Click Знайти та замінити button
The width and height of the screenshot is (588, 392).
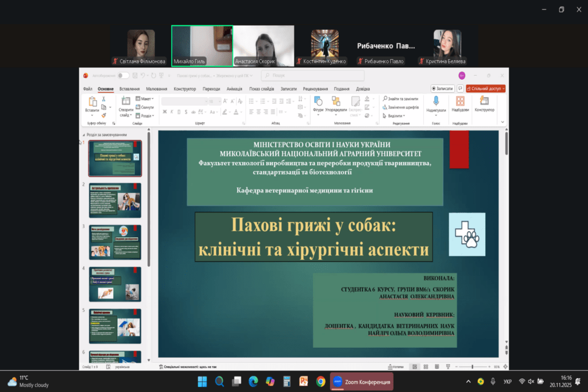coord(400,99)
